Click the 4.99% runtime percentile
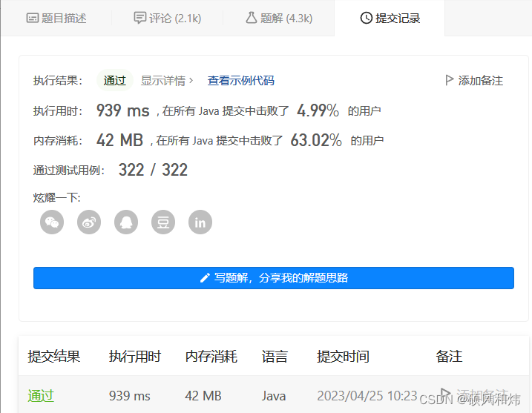532x413 pixels. [318, 110]
